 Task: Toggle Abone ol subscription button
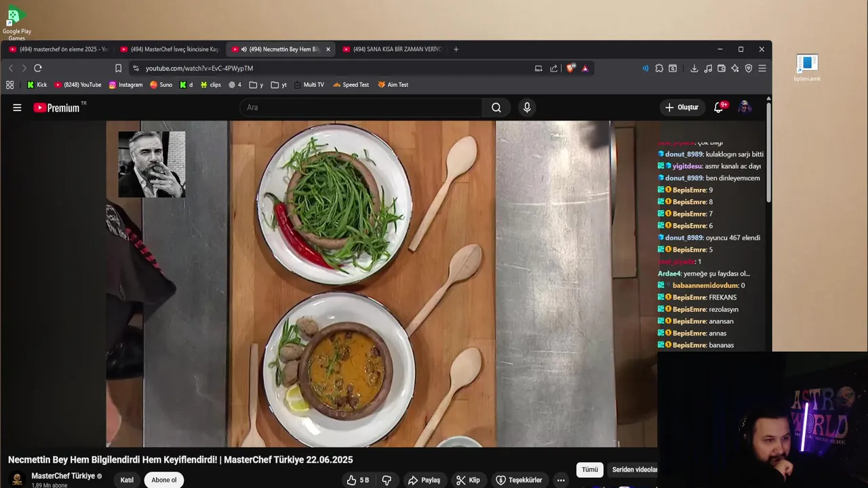163,480
